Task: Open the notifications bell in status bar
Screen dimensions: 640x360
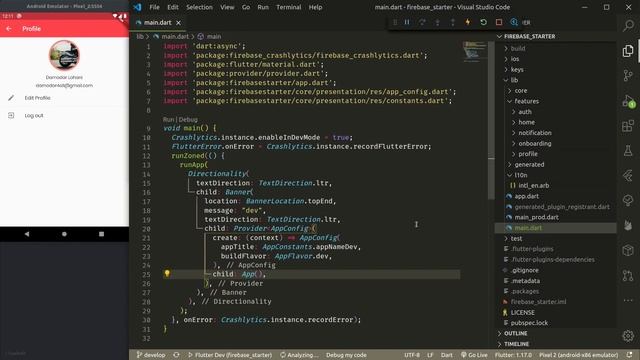Action: 629,355
